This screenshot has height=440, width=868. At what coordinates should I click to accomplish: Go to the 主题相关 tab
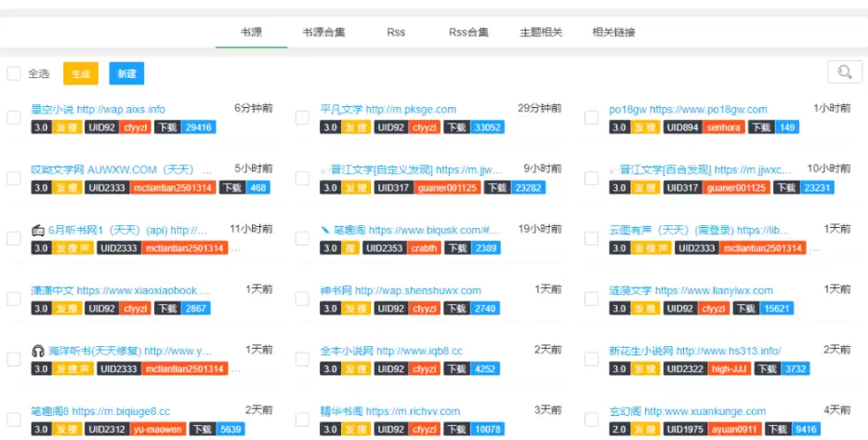[x=541, y=33]
